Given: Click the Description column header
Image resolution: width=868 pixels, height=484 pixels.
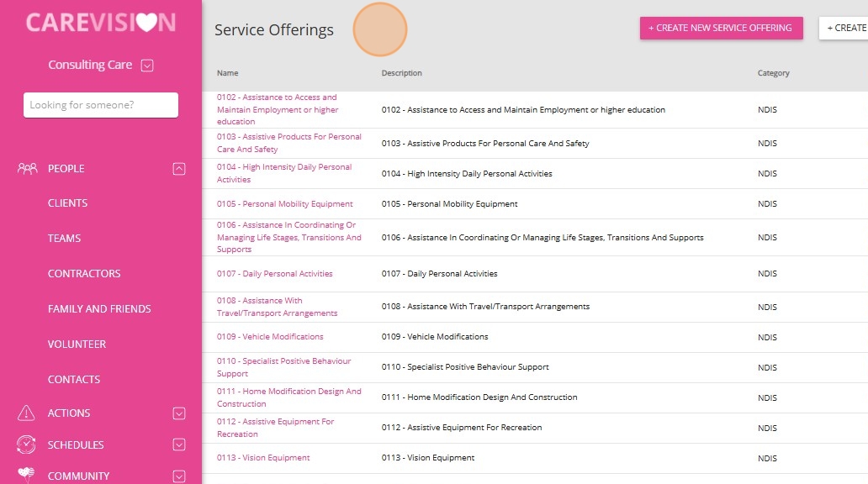Looking at the screenshot, I should (401, 73).
